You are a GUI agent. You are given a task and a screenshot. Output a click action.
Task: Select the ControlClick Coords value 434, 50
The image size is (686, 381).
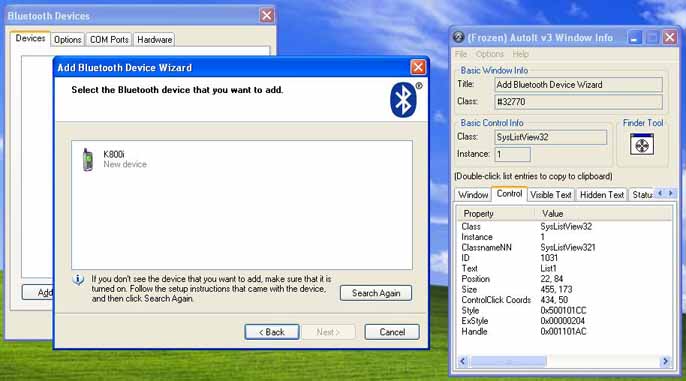554,300
